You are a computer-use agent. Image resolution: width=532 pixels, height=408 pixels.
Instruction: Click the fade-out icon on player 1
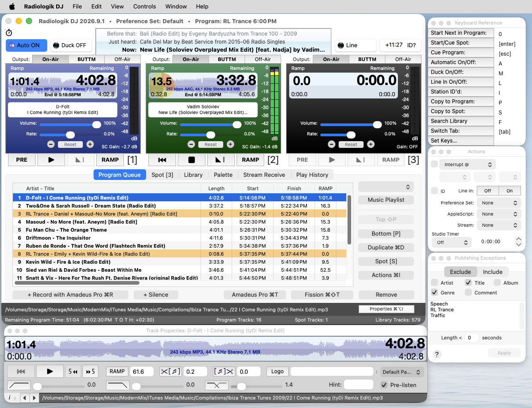(x=80, y=160)
